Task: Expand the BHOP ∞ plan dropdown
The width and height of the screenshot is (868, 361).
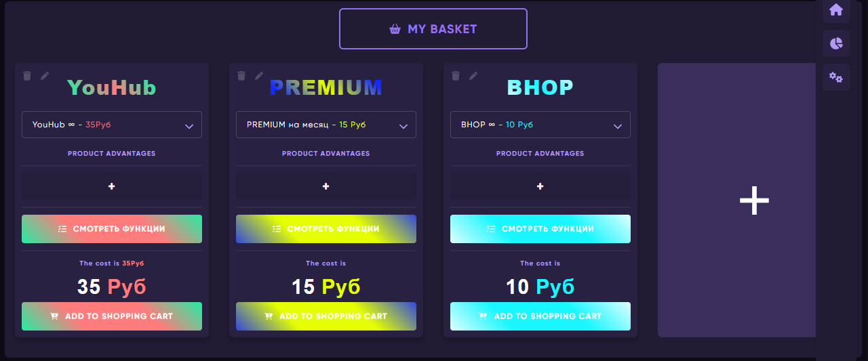Action: 540,125
